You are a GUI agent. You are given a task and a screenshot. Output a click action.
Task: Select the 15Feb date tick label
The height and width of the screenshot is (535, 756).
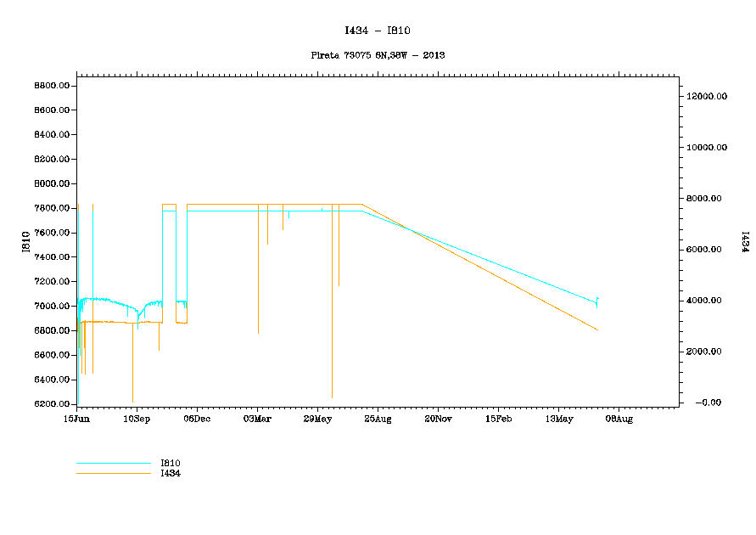(498, 419)
